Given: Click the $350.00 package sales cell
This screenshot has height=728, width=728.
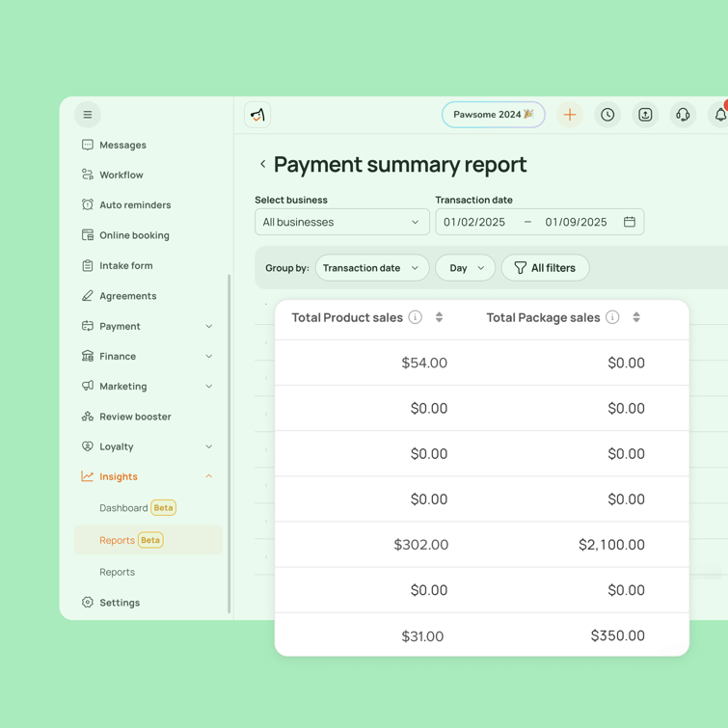Looking at the screenshot, I should [x=617, y=635].
